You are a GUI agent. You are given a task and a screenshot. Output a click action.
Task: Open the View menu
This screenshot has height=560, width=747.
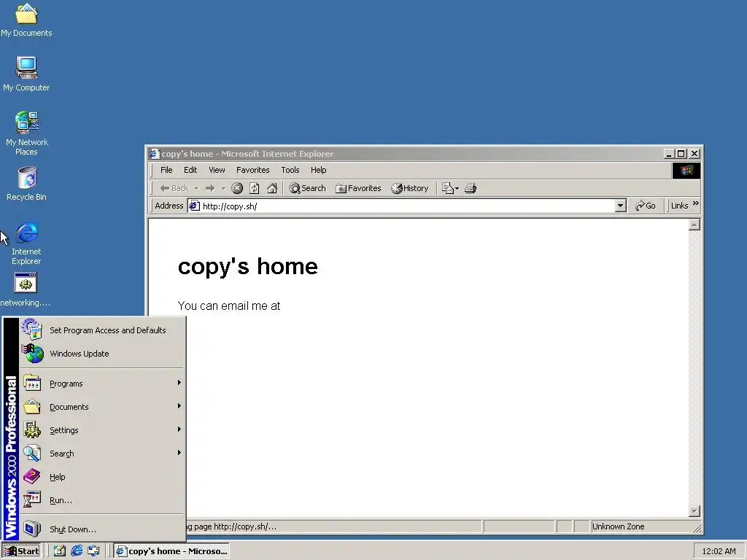pos(217,170)
